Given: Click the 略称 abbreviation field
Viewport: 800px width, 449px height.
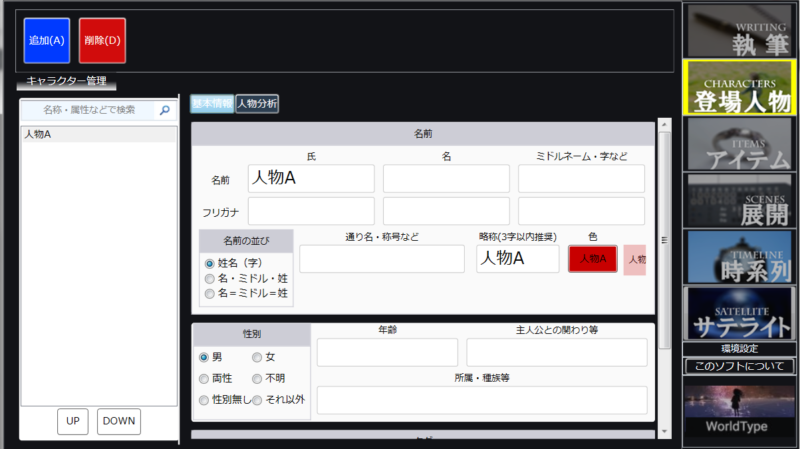Looking at the screenshot, I should (518, 259).
